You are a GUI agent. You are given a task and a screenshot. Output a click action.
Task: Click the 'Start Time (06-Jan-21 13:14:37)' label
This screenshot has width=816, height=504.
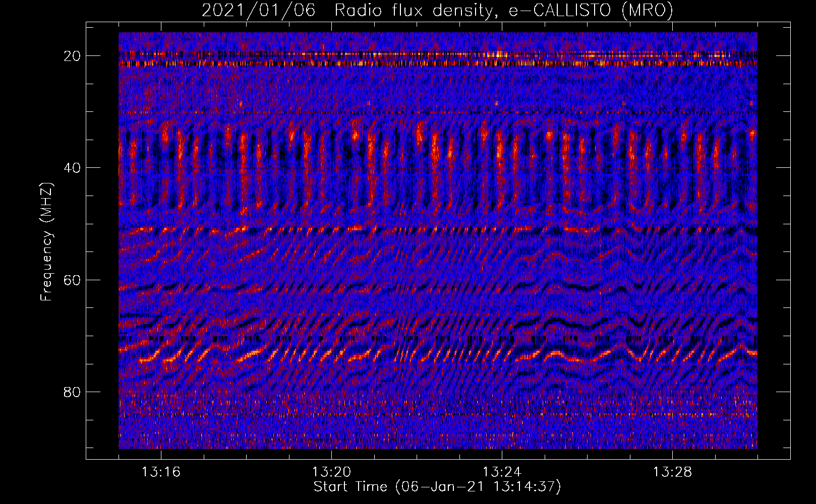437,487
